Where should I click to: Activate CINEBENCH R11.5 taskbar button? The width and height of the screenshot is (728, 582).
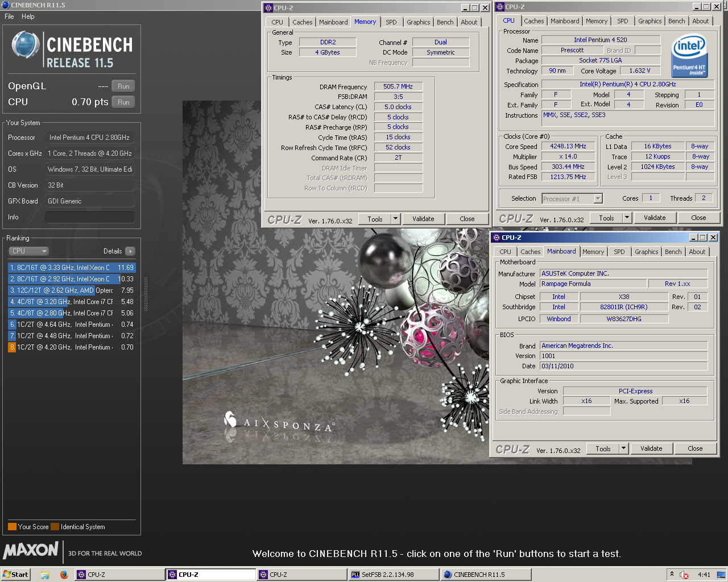[485, 575]
